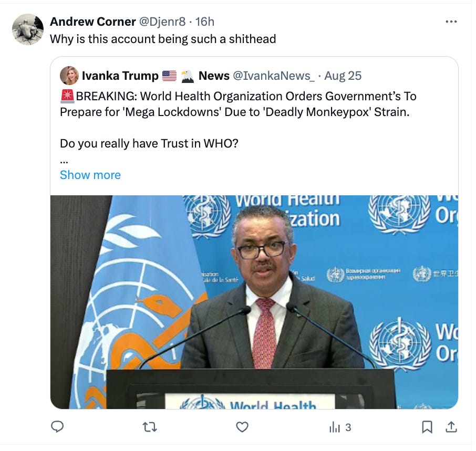Visit the @Djenr8 handle link
The image size is (476, 451).
[x=162, y=22]
